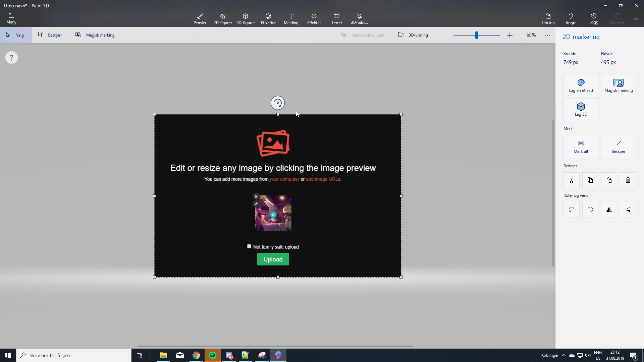Click the Angre undo button
Image resolution: width=644 pixels, height=362 pixels.
pos(571,19)
